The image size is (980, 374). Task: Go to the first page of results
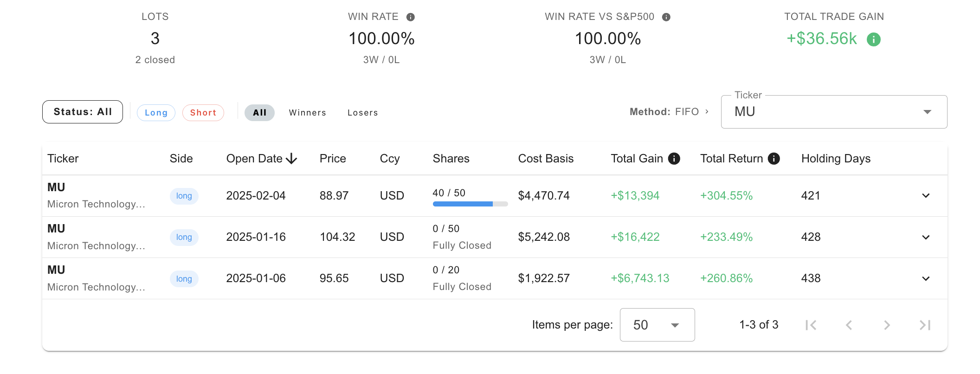[811, 325]
